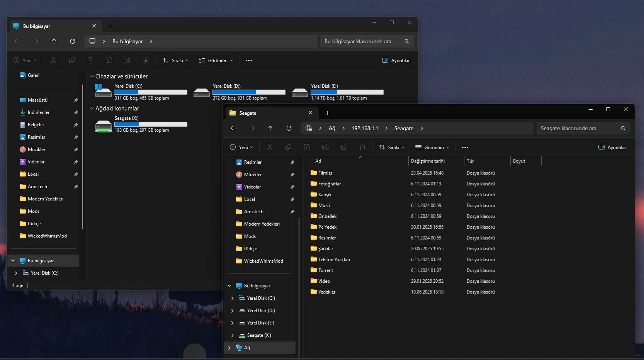Select the Bu bilgisayar window tab
The image size is (644, 360).
coord(56,26)
